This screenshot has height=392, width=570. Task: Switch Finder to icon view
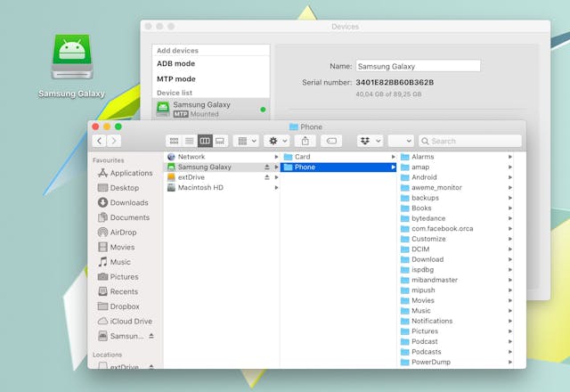click(x=174, y=141)
